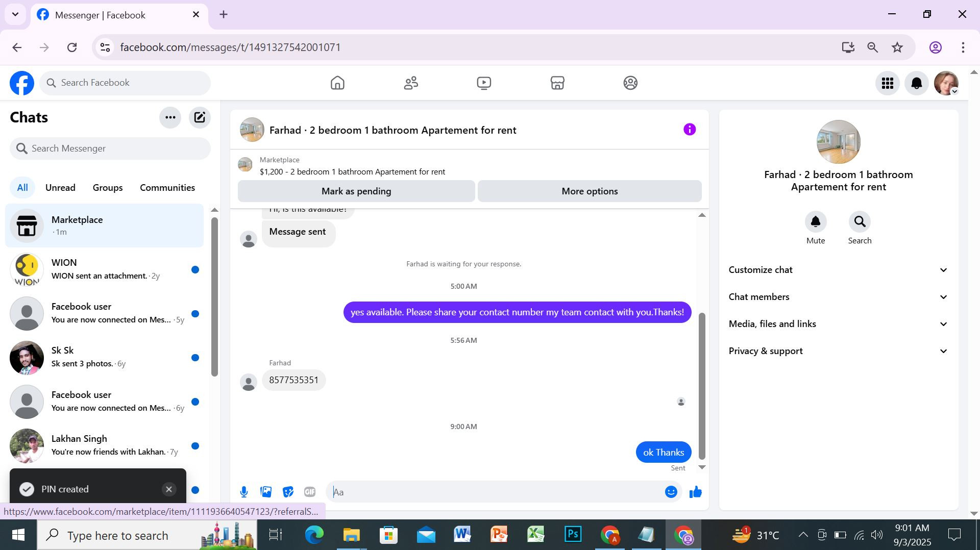This screenshot has height=550, width=980.
Task: Switch to the Unread filter
Action: (60, 188)
